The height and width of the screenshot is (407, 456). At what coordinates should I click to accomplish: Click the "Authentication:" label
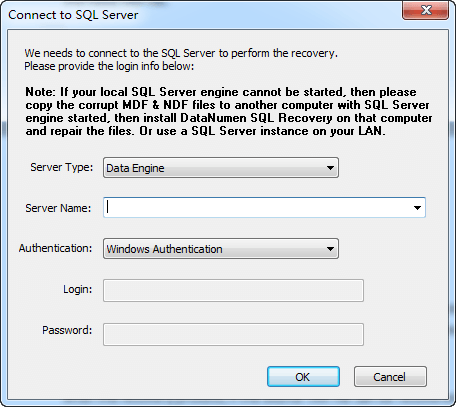coord(55,248)
